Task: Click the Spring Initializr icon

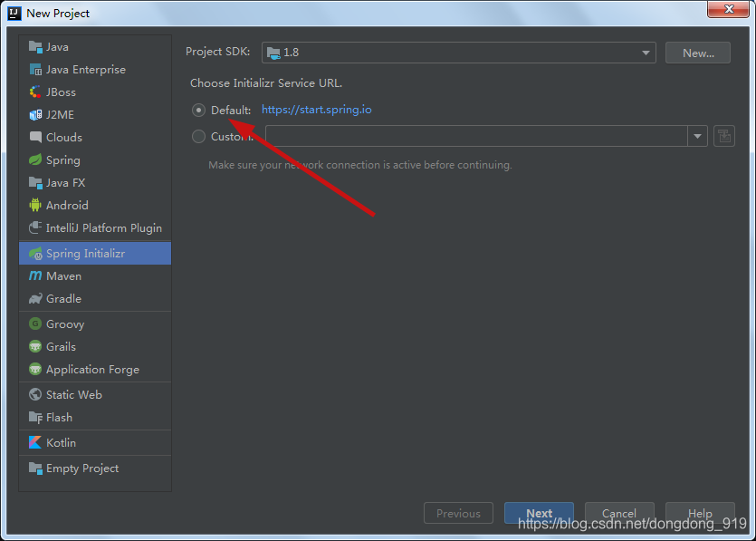Action: click(35, 254)
